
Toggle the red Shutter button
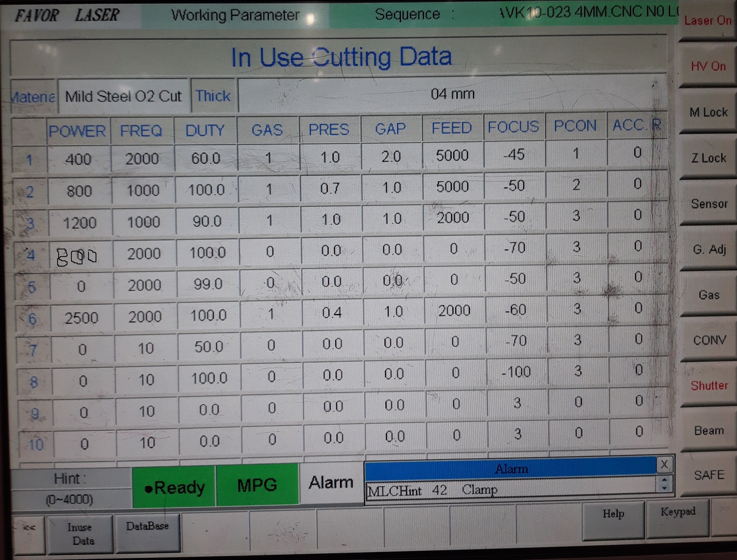pos(709,386)
